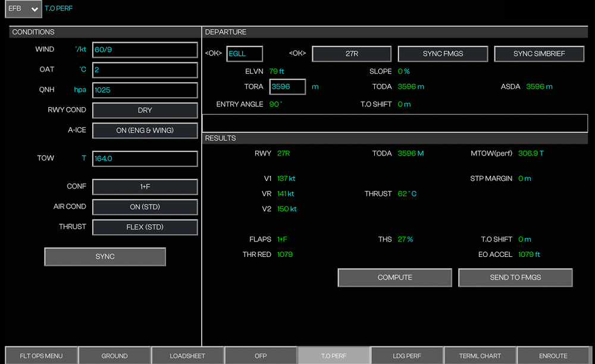The image size is (595, 364).
Task: Click the OAT temperature field
Action: [x=145, y=70]
